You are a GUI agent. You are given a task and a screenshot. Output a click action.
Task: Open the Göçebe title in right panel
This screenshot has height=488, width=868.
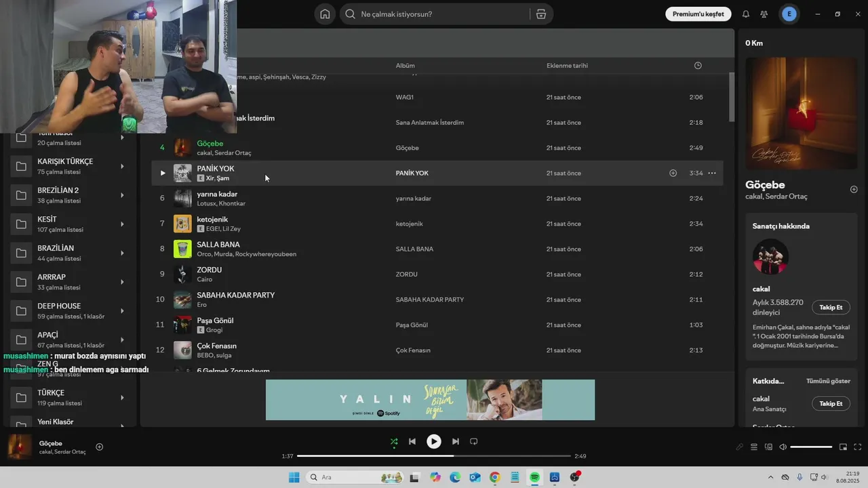765,184
